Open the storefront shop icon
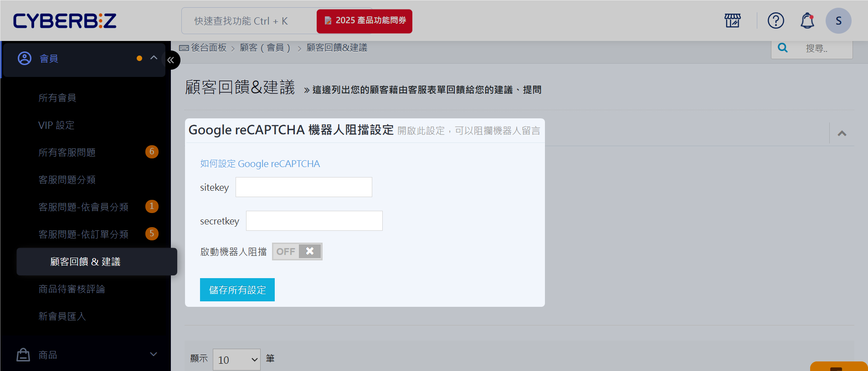 pyautogui.click(x=732, y=20)
